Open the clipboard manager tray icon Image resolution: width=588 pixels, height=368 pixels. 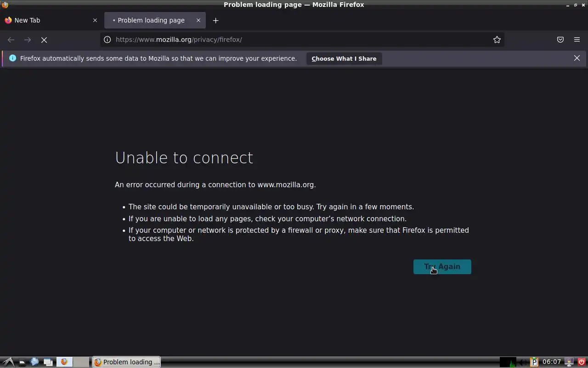534,362
